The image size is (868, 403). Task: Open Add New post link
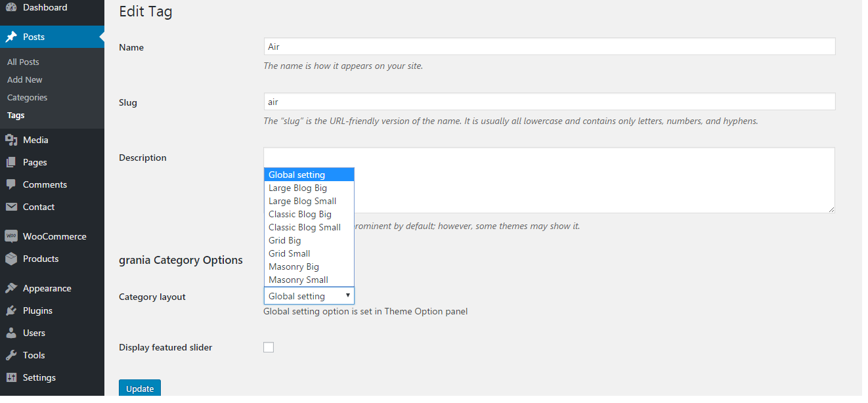(x=24, y=79)
